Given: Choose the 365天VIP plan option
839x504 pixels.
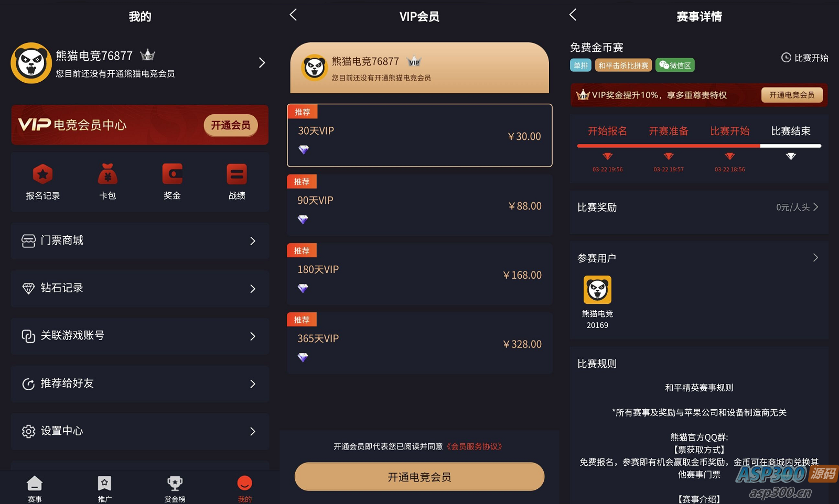Looking at the screenshot, I should coord(419,343).
